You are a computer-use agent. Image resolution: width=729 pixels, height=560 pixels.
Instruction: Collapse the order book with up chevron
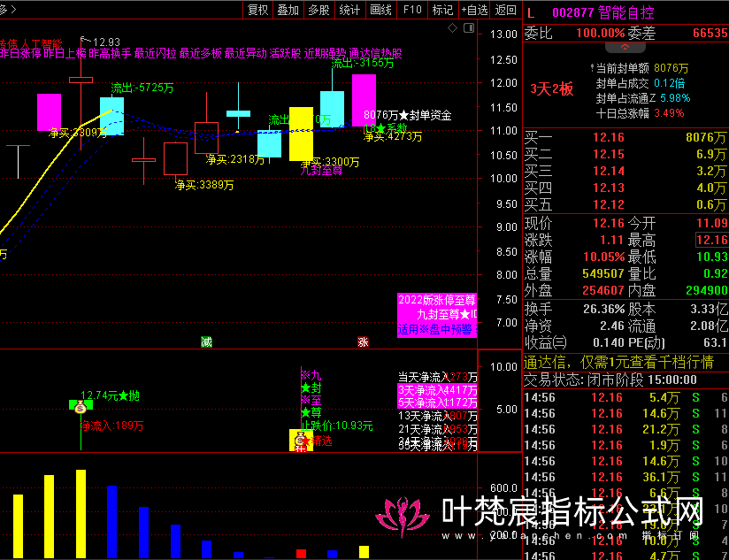(x=625, y=47)
